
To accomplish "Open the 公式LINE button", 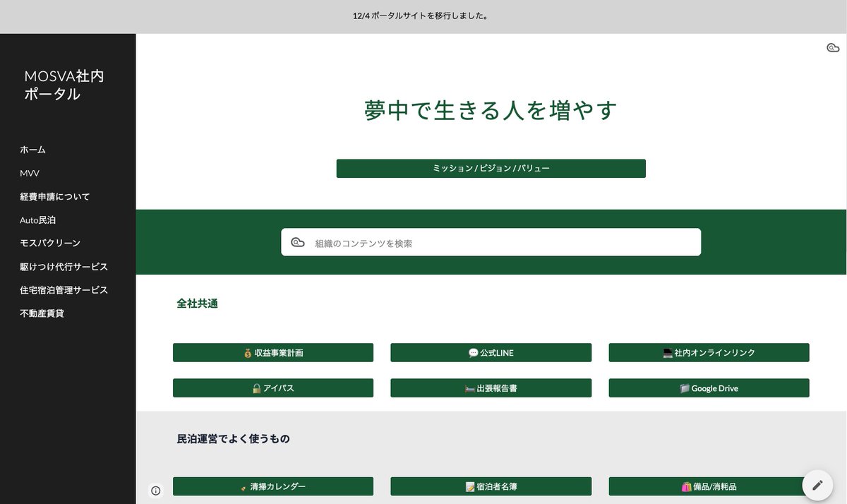I will (x=491, y=352).
